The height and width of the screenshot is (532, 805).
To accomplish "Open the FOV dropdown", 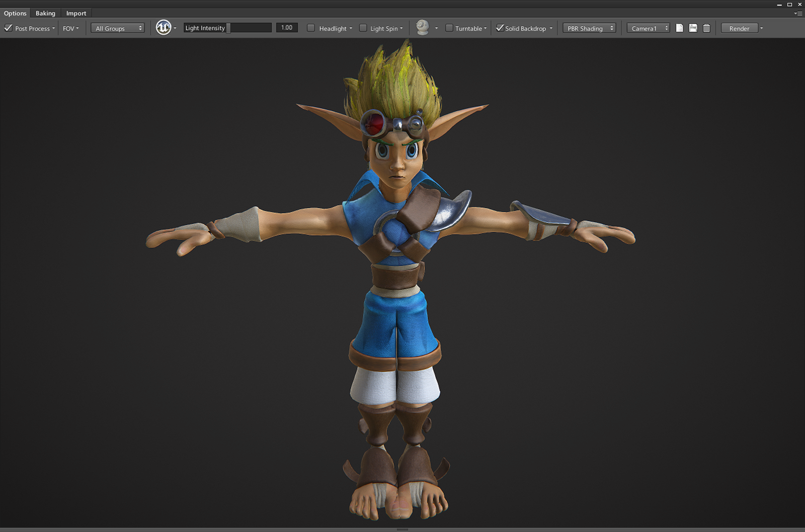I will click(71, 28).
